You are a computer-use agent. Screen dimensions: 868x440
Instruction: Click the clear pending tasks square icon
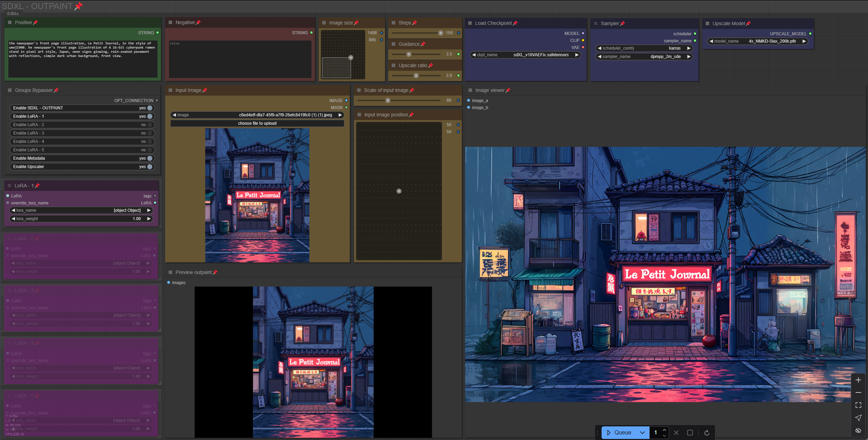(690, 433)
